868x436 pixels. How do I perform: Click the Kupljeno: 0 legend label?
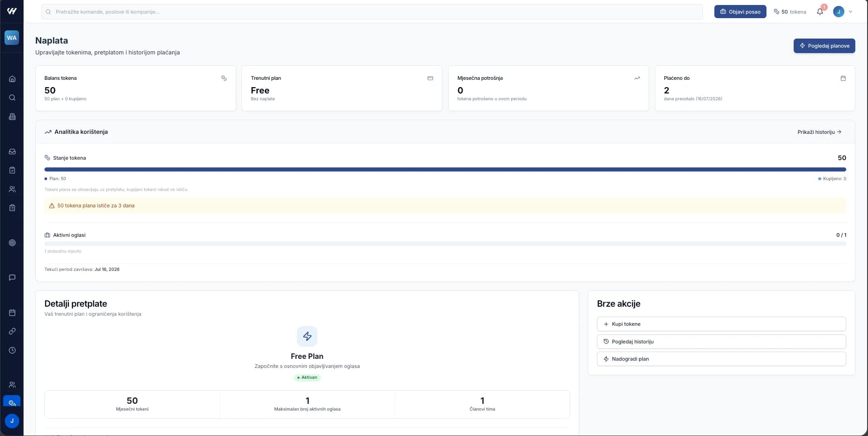[x=832, y=179]
